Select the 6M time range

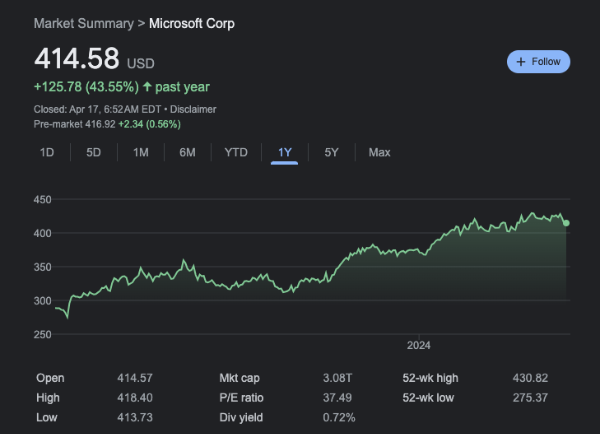[x=188, y=152]
